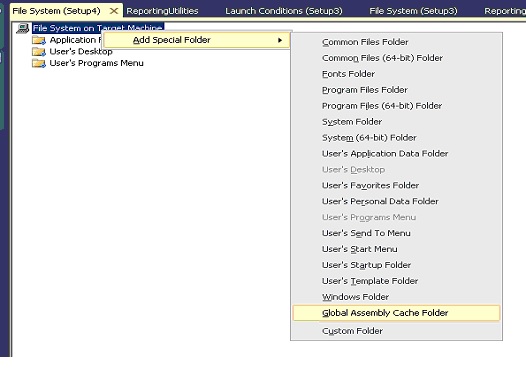Click the greyed User's Desktop menu entry
Image resolution: width=526 pixels, height=373 pixels.
396,170
